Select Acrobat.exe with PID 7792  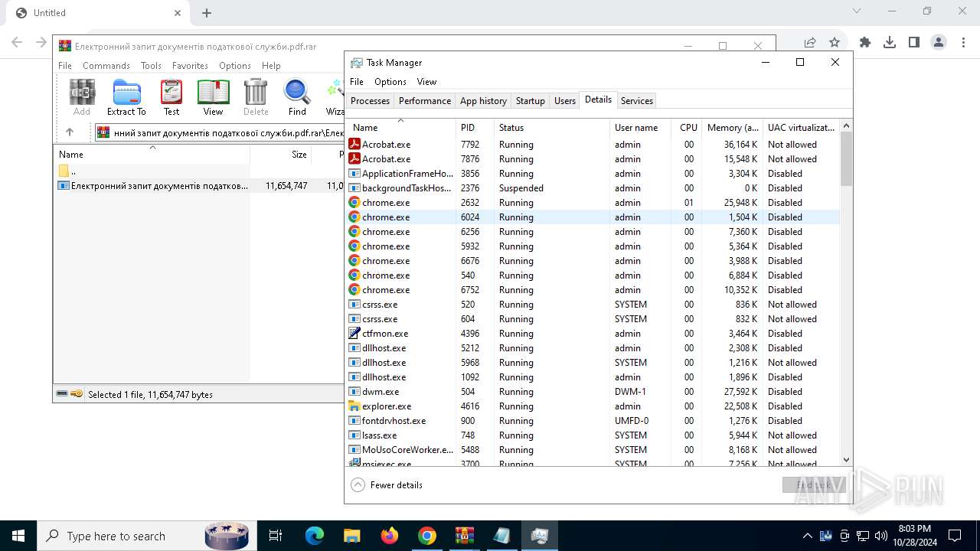coord(593,145)
